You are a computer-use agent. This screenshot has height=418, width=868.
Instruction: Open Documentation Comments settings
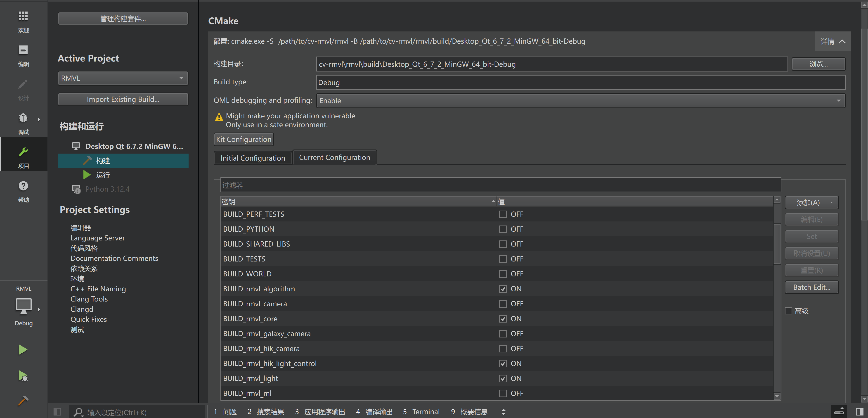[114, 258]
